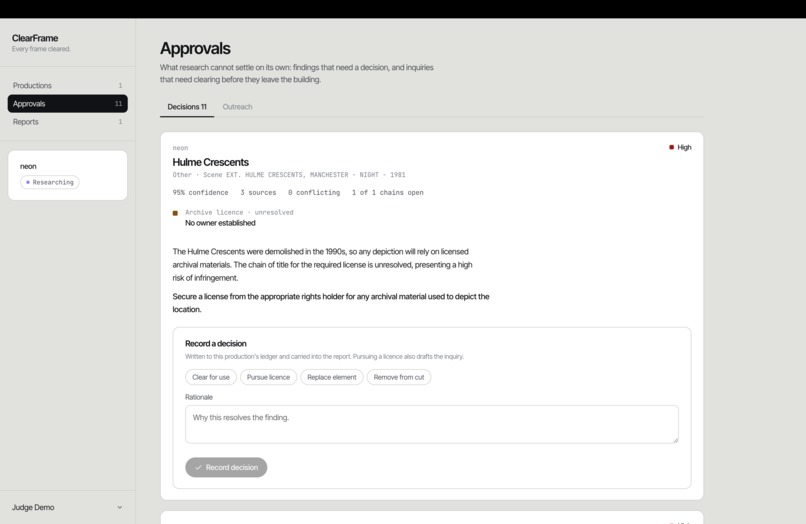Screen dimensions: 806x524
Task: Choose Replace element decision
Action: click(x=332, y=377)
